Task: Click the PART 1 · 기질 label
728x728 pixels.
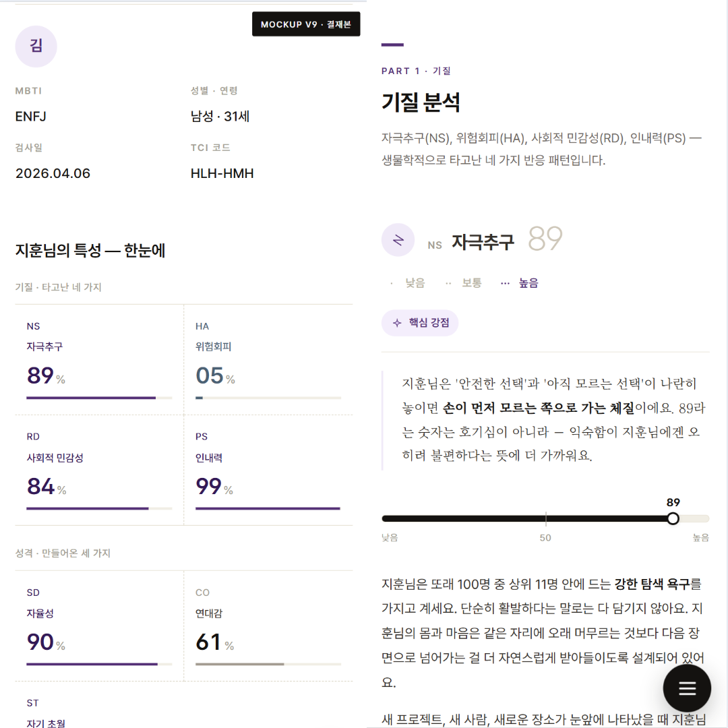Action: pyautogui.click(x=416, y=71)
